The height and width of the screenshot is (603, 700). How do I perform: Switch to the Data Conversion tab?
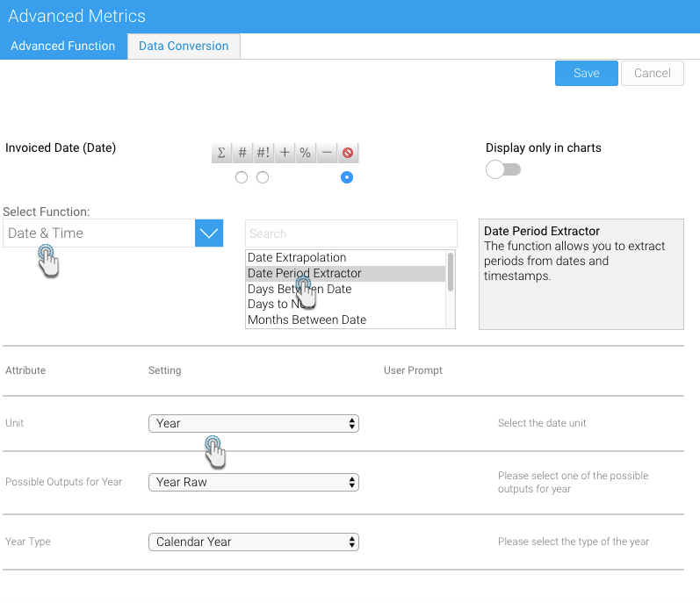[184, 47]
